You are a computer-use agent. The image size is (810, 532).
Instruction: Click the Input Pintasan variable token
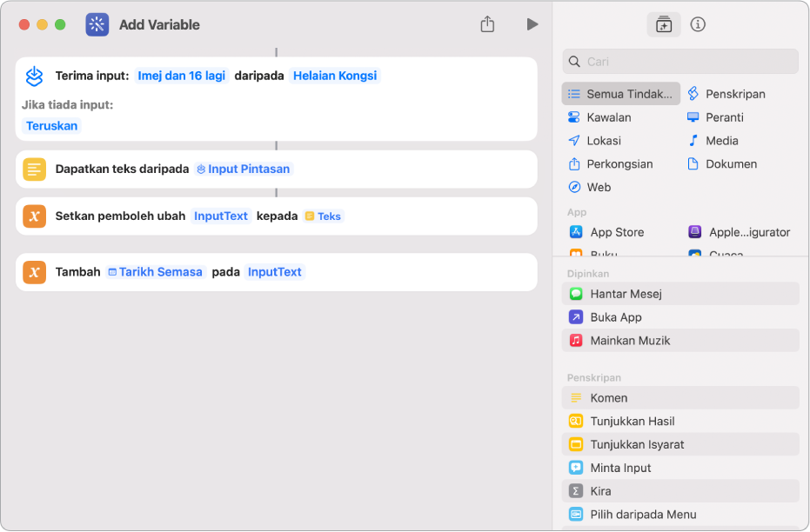pos(244,169)
